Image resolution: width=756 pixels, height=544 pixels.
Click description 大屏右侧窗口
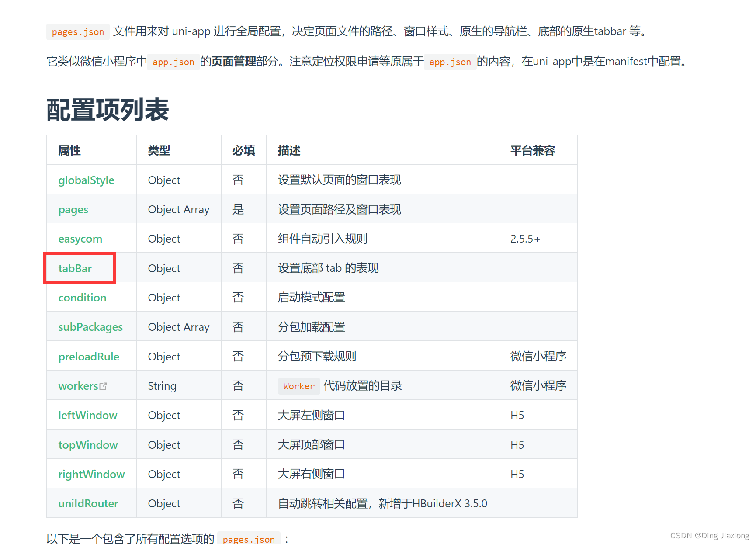311,474
